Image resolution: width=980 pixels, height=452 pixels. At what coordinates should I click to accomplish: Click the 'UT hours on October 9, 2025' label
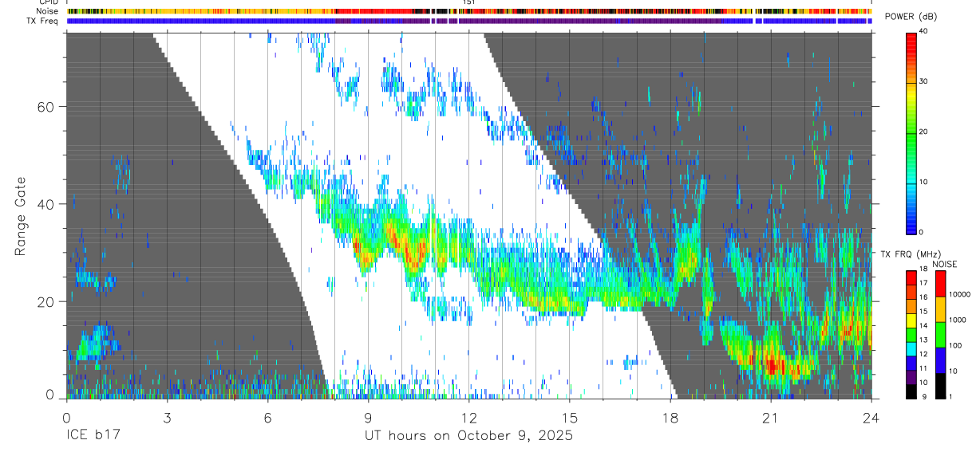click(x=468, y=436)
